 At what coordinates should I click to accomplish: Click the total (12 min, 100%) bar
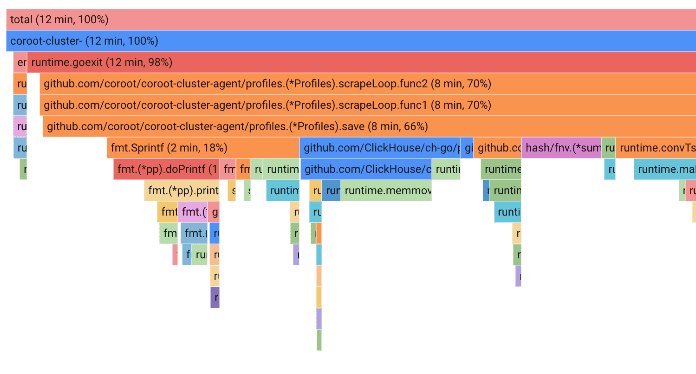[x=351, y=20]
